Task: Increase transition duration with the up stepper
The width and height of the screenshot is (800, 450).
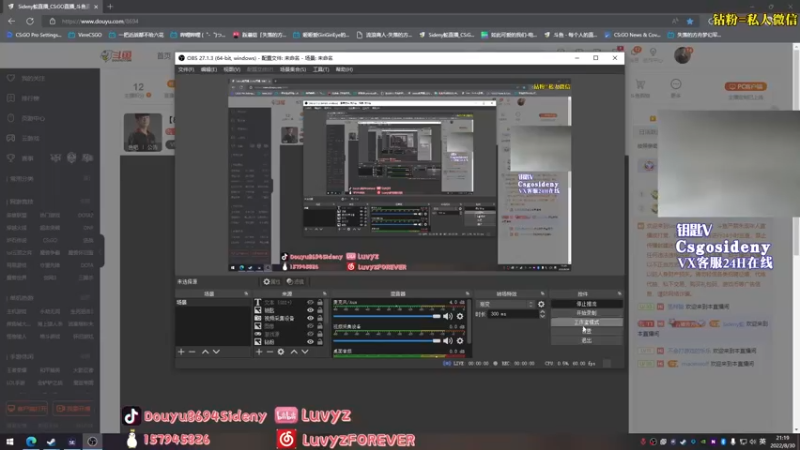Action: (542, 312)
